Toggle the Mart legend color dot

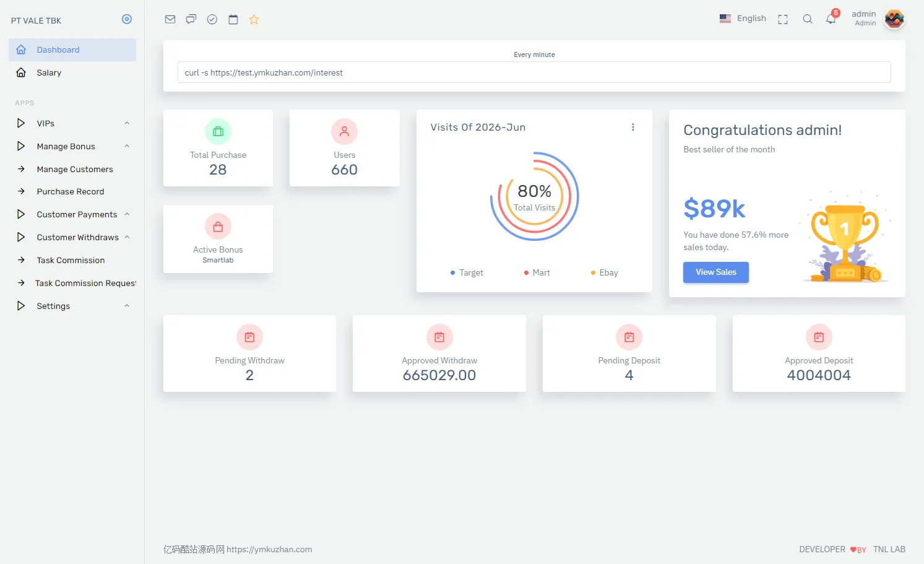526,272
